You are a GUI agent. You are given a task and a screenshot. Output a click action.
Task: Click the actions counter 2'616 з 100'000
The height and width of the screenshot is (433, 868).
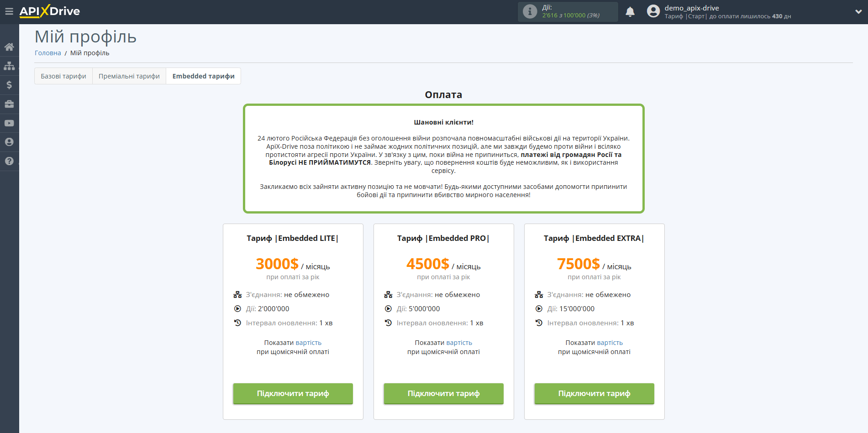pyautogui.click(x=571, y=16)
